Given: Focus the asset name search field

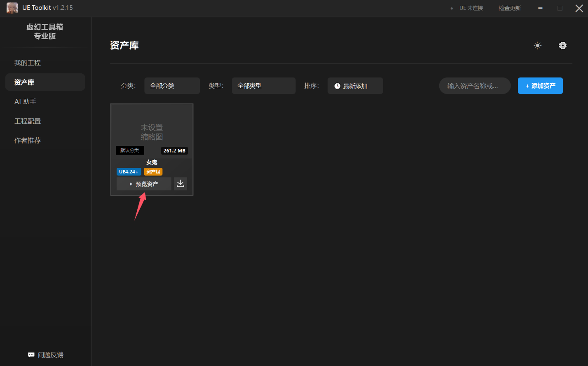Looking at the screenshot, I should [x=475, y=86].
